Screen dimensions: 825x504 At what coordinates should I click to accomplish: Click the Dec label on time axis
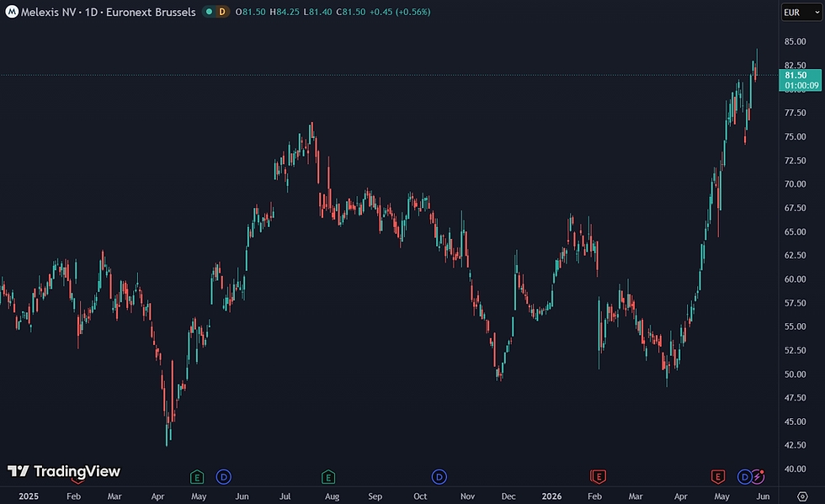pyautogui.click(x=508, y=496)
